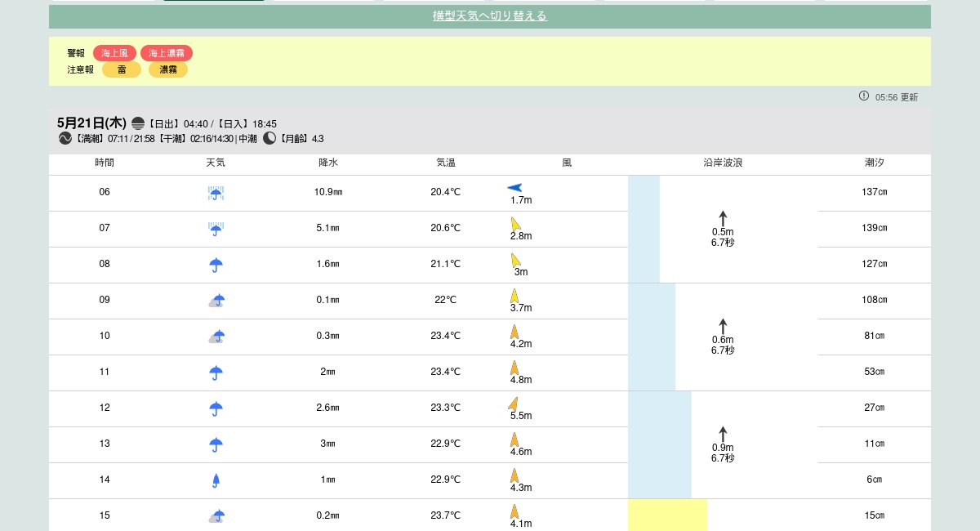
Task: Click cloudy-rain icon at 15 row
Action: click(x=216, y=517)
